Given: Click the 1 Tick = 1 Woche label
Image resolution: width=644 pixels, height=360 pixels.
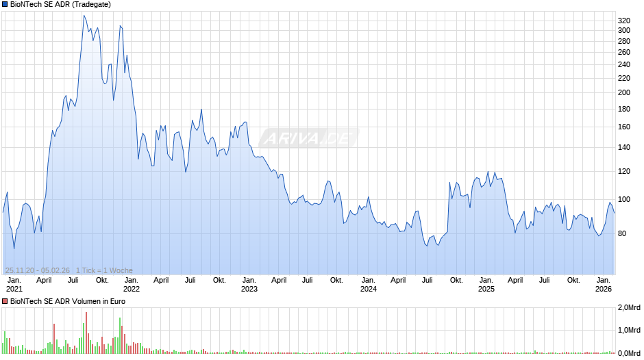Looking at the screenshot, I should [104, 270].
